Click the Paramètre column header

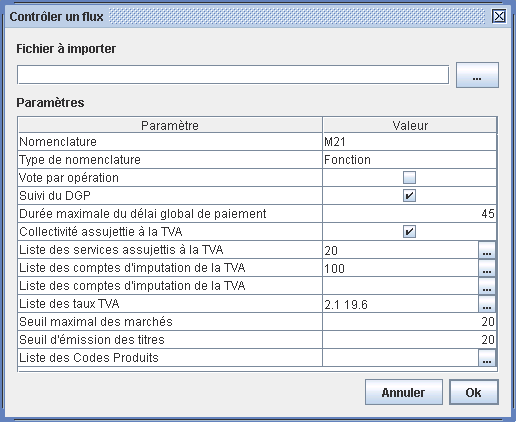pos(170,125)
